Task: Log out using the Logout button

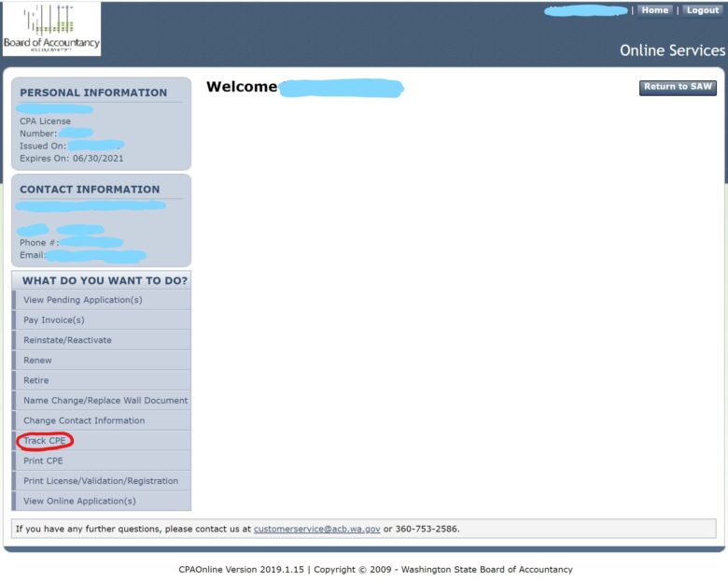Action: coord(703,10)
